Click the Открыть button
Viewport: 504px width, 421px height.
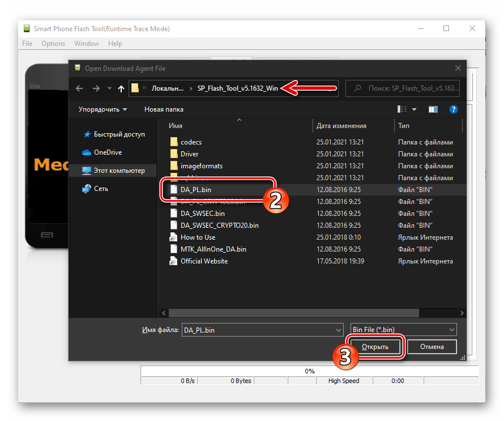pyautogui.click(x=375, y=347)
